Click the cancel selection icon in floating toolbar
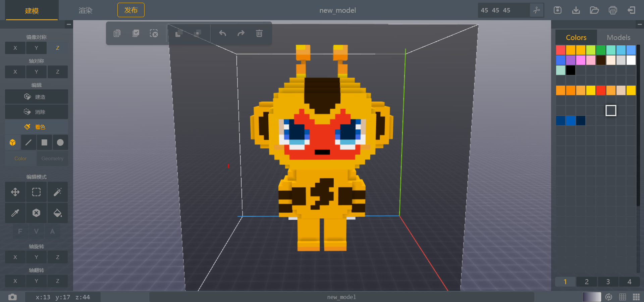 pyautogui.click(x=154, y=33)
